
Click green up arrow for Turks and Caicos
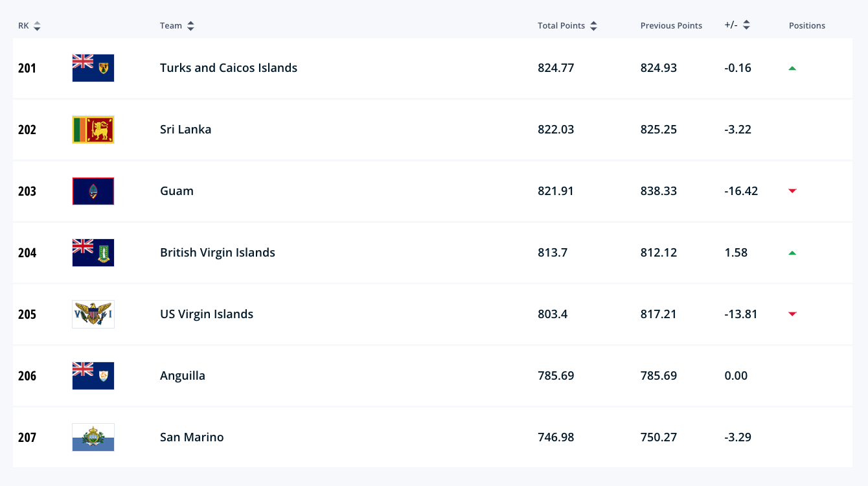pyautogui.click(x=792, y=68)
